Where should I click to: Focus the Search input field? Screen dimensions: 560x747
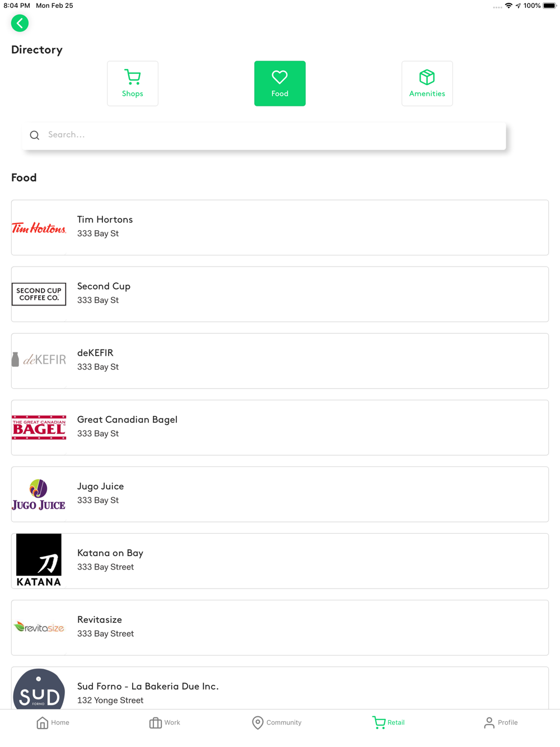pyautogui.click(x=264, y=136)
